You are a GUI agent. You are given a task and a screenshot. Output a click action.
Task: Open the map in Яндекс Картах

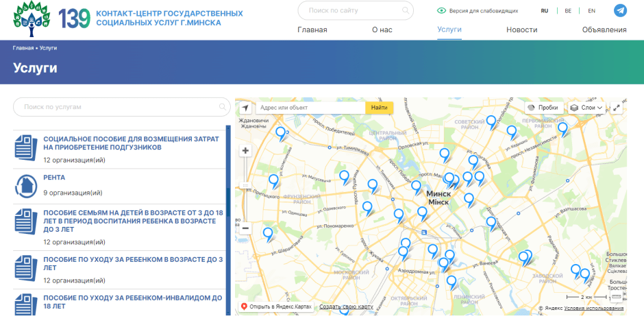276,307
